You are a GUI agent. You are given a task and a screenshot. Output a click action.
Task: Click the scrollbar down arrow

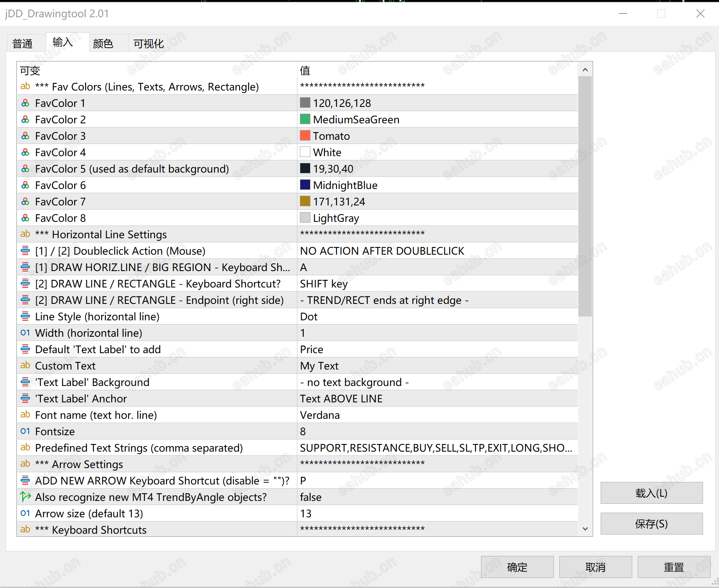pos(585,529)
